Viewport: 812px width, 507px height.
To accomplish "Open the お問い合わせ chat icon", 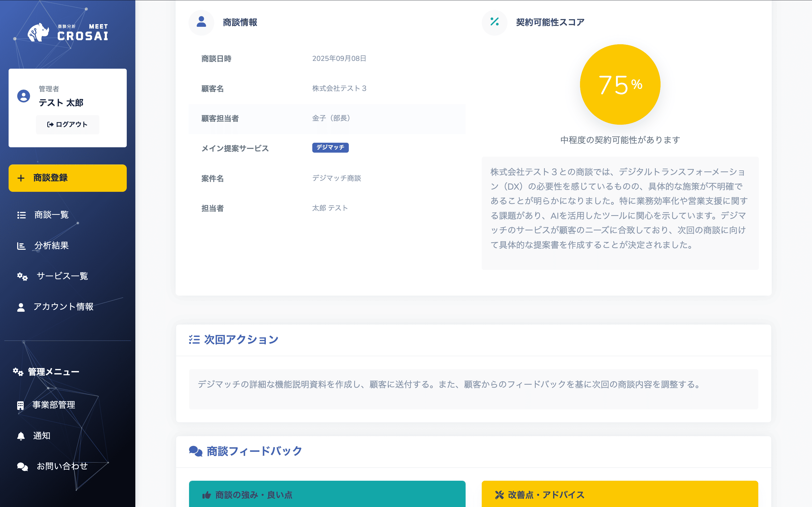I will coord(22,466).
